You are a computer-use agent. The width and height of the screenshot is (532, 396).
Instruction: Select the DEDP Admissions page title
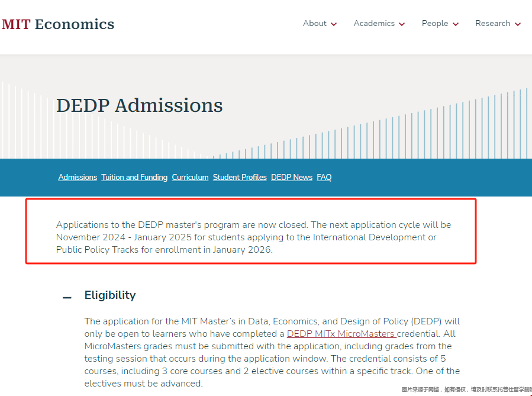pos(140,105)
